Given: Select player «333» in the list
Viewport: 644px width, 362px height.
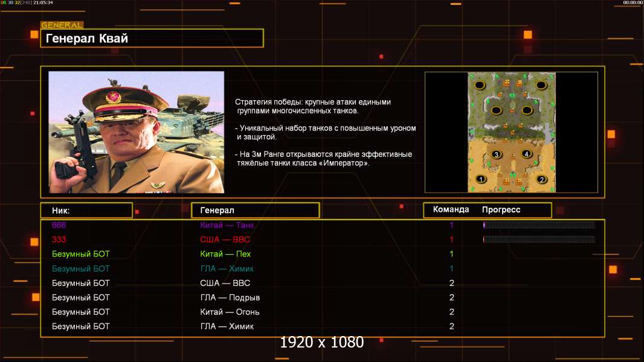Looking at the screenshot, I should pos(59,240).
